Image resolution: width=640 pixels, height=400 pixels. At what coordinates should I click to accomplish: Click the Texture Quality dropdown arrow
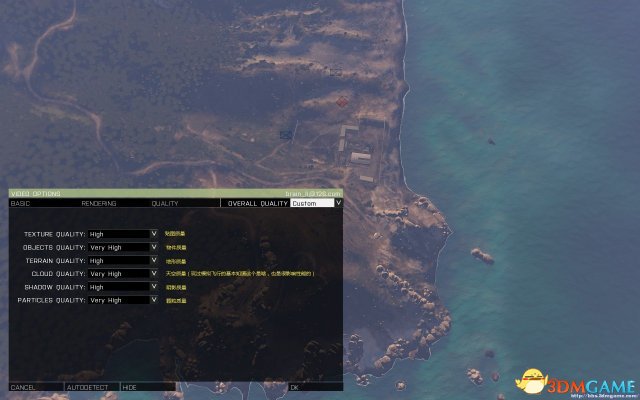(x=154, y=234)
